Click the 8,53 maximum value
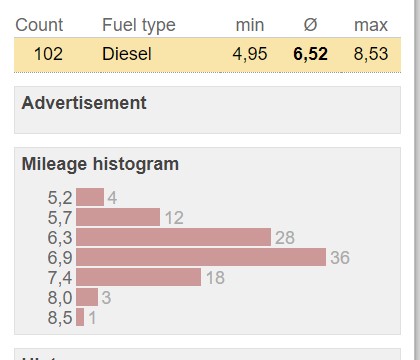The width and height of the screenshot is (420, 360). [x=371, y=54]
